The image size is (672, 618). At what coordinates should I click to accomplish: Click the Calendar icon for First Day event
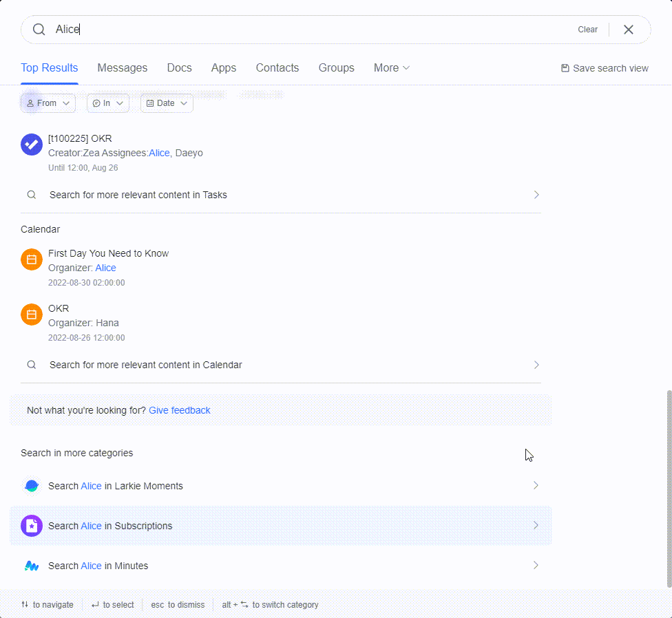(x=31, y=259)
